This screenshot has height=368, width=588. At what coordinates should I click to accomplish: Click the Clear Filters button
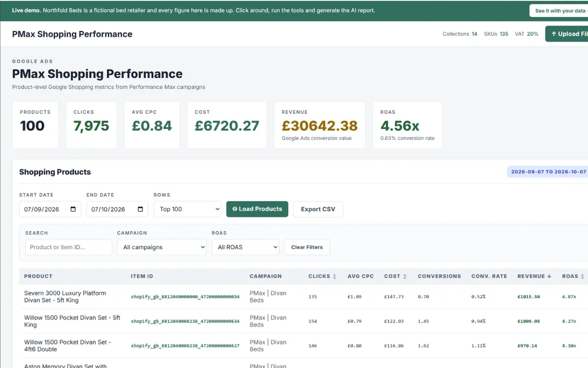tap(307, 247)
